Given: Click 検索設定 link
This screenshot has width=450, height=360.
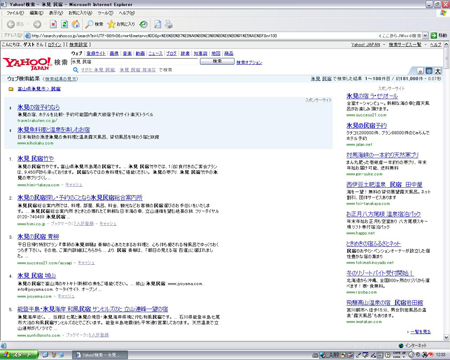Looking at the screenshot, I should pos(79,44).
